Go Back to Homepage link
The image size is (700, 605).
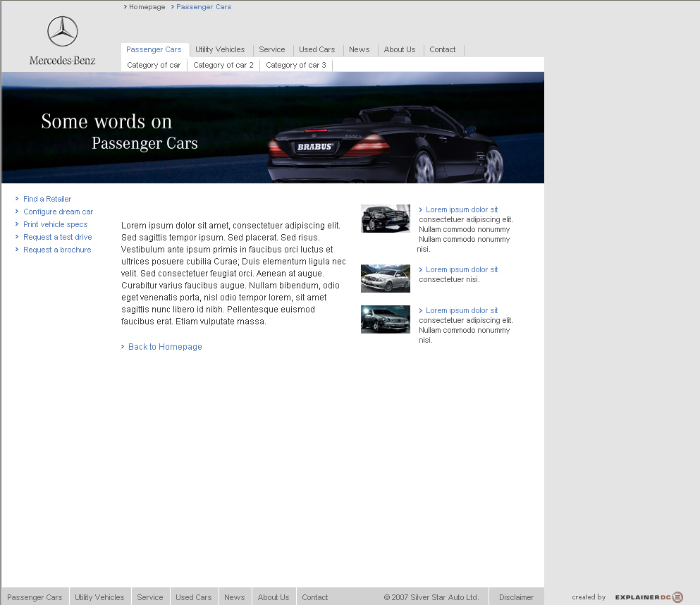[x=165, y=347]
